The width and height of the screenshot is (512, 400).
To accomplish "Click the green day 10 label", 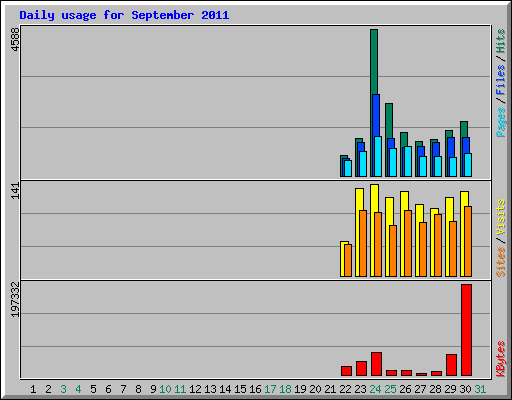I will coord(165,389).
